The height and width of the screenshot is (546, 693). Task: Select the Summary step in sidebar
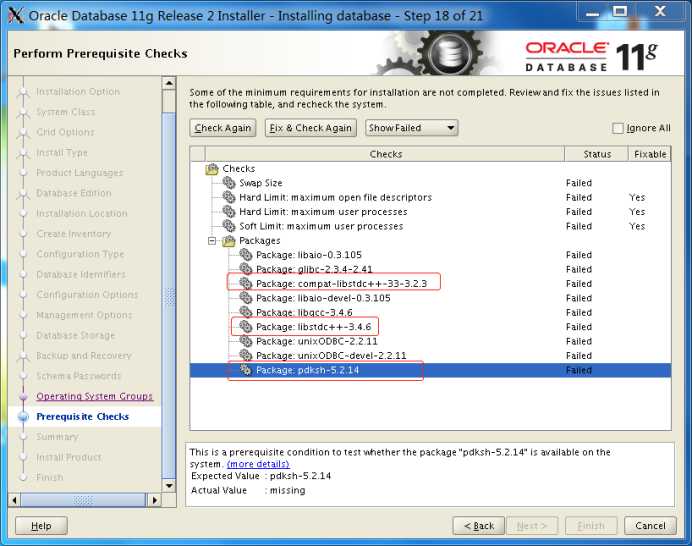tap(57, 437)
